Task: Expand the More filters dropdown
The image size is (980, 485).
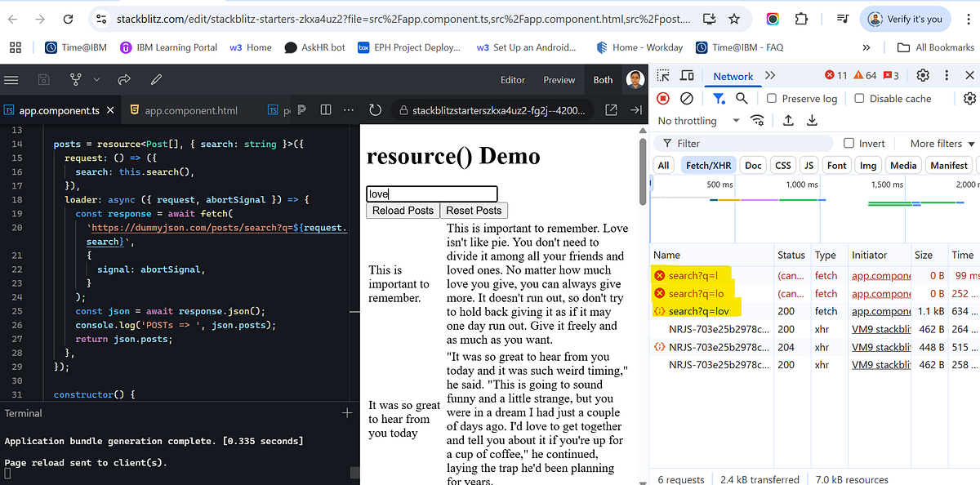Action: click(936, 143)
